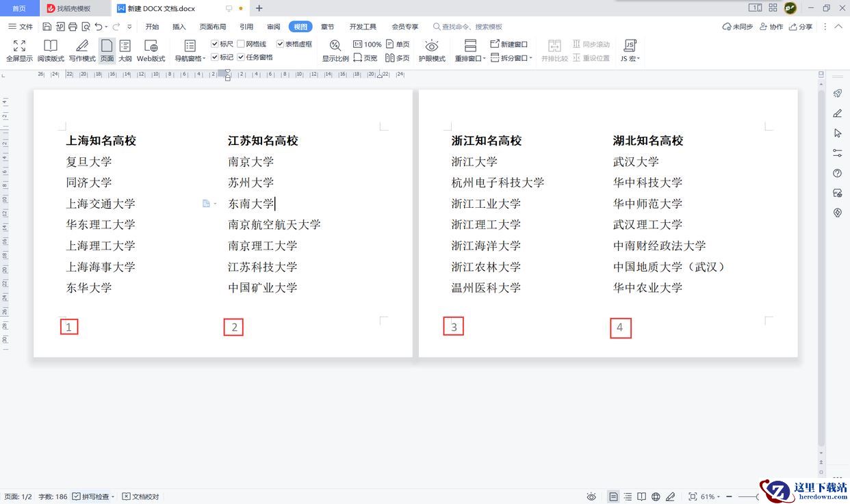
Task: Expand quick access toolbar customize arrow
Action: (x=130, y=27)
